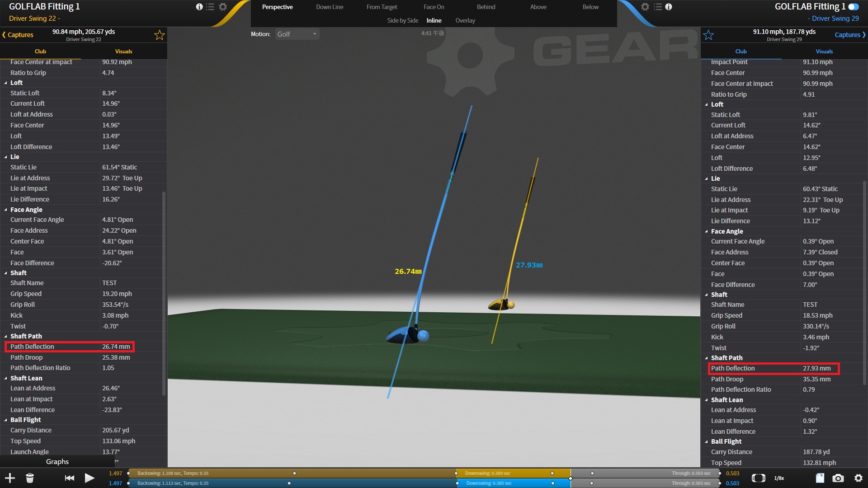868x488 pixels.
Task: Open left panel info icon
Action: 199,7
